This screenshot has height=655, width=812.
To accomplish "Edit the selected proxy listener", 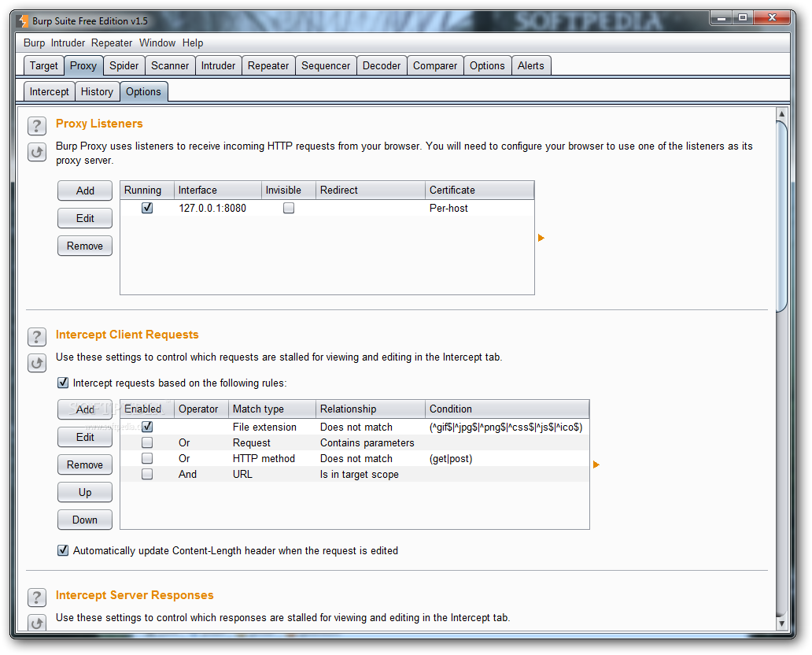I will (x=85, y=218).
